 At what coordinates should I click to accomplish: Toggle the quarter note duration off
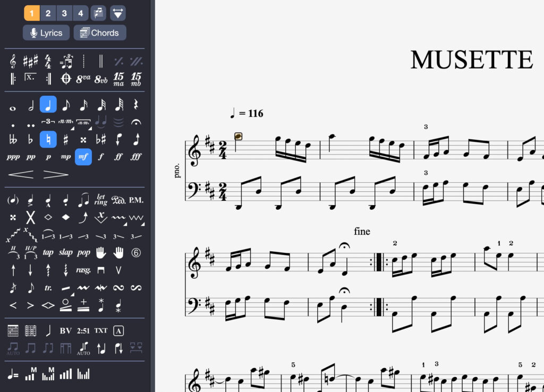coord(48,104)
